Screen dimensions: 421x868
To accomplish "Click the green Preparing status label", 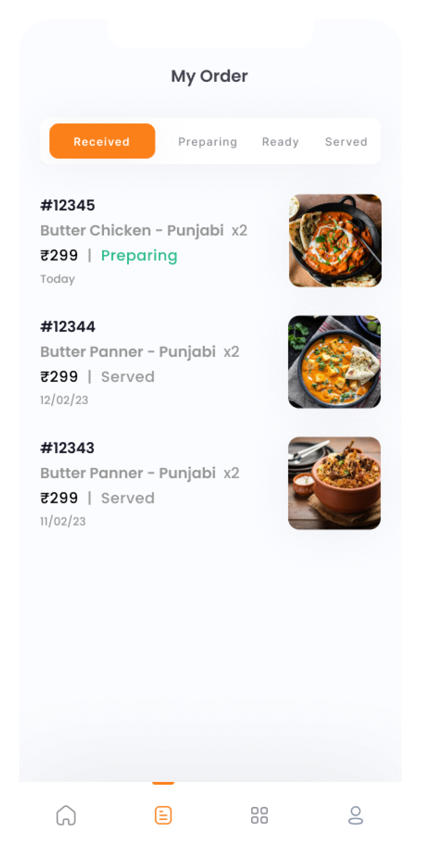I will point(139,256).
